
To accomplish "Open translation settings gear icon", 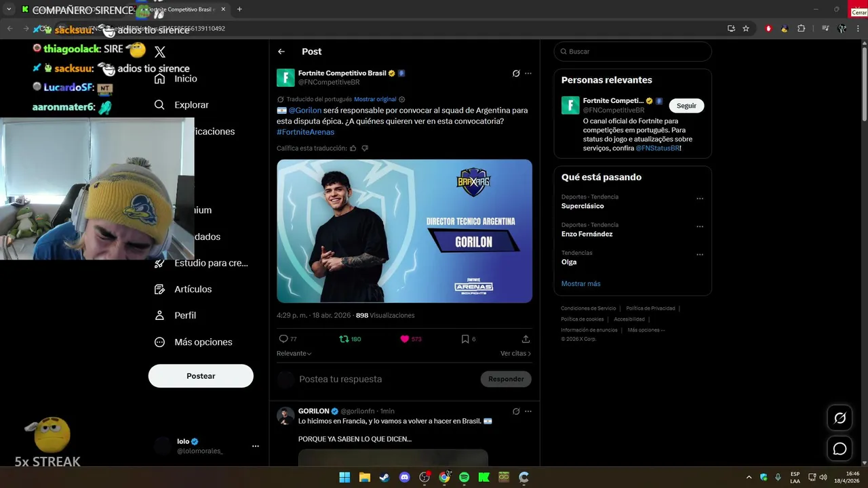I will tap(402, 100).
